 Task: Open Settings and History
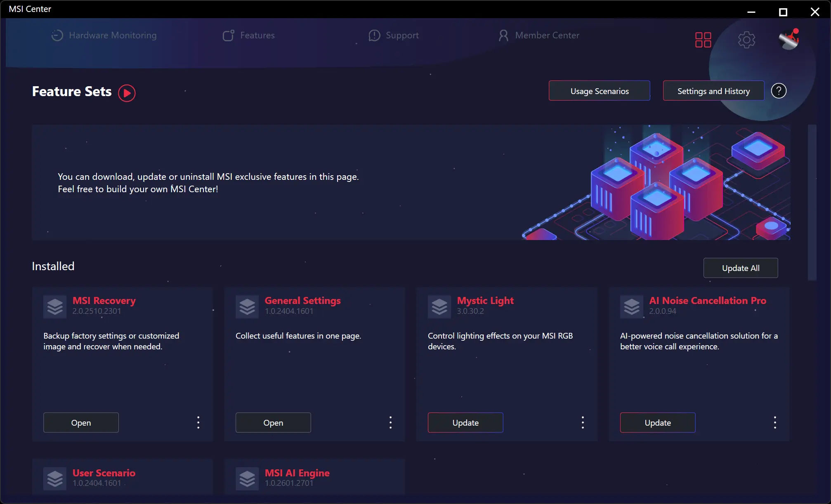(x=713, y=91)
